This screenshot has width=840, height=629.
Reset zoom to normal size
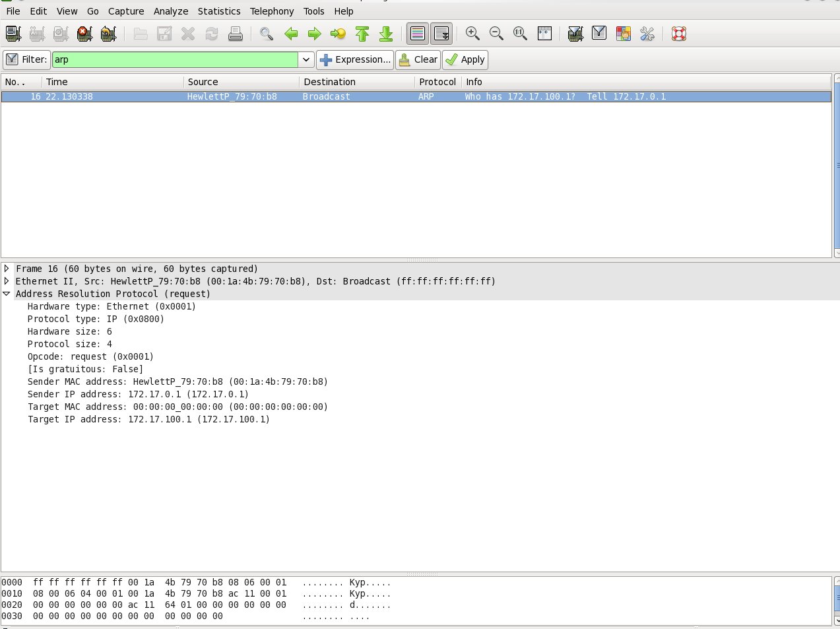(520, 34)
